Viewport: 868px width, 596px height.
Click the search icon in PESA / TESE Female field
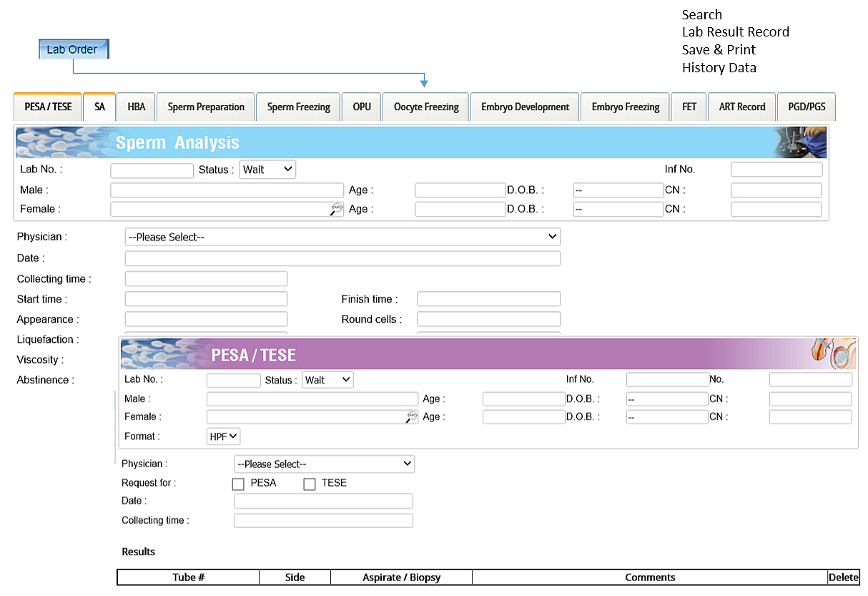412,416
